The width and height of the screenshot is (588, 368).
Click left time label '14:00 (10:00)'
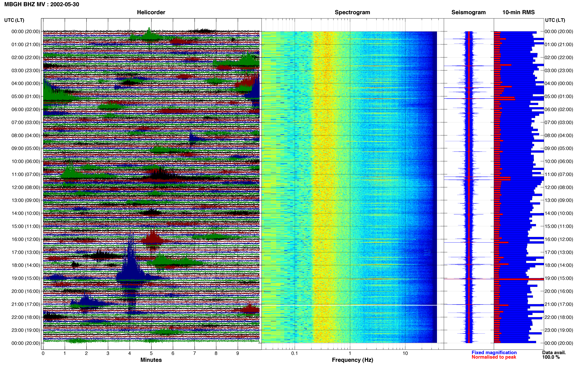coord(26,213)
